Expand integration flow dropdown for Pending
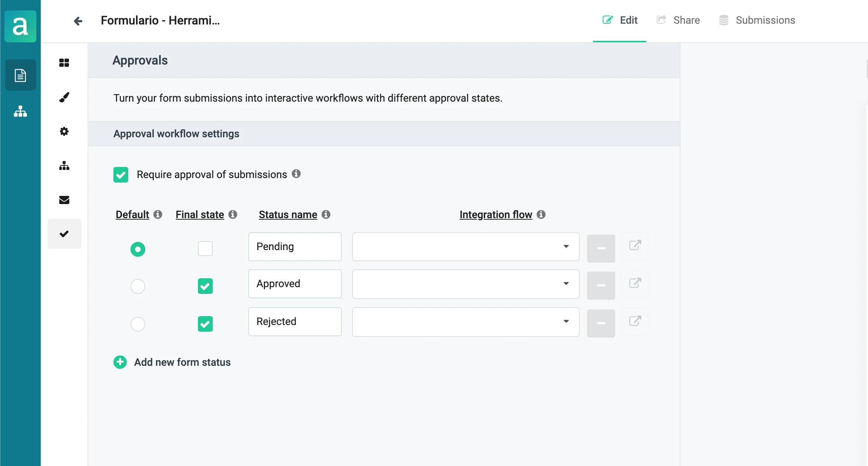The width and height of the screenshot is (868, 466). click(466, 247)
